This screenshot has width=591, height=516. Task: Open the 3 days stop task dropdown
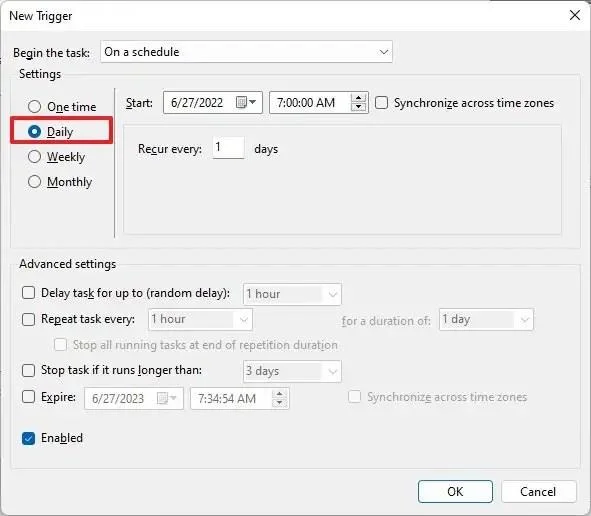coord(292,371)
